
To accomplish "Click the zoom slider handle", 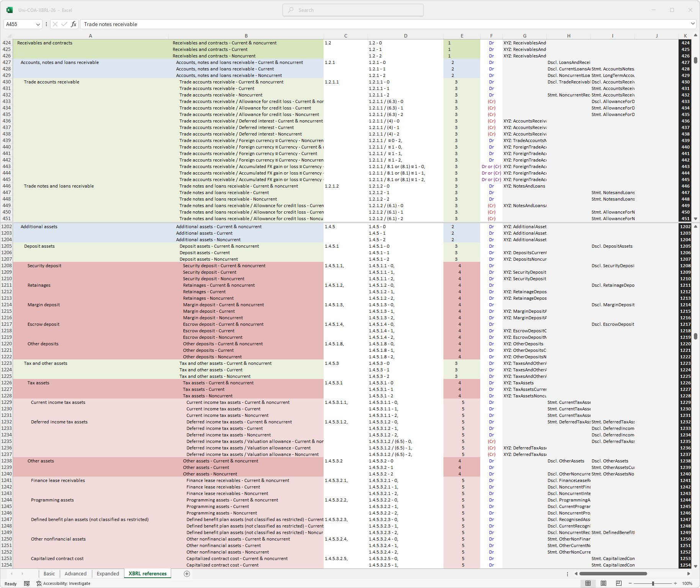I will 653,583.
